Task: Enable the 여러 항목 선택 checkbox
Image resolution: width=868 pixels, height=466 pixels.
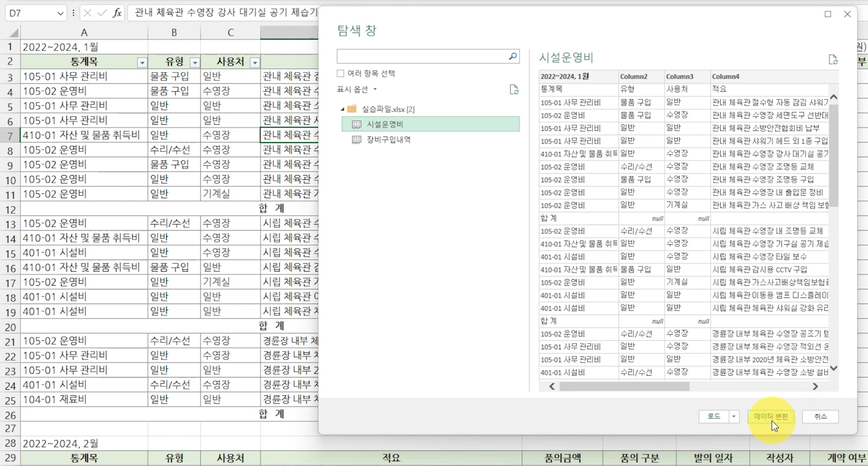Action: 341,73
